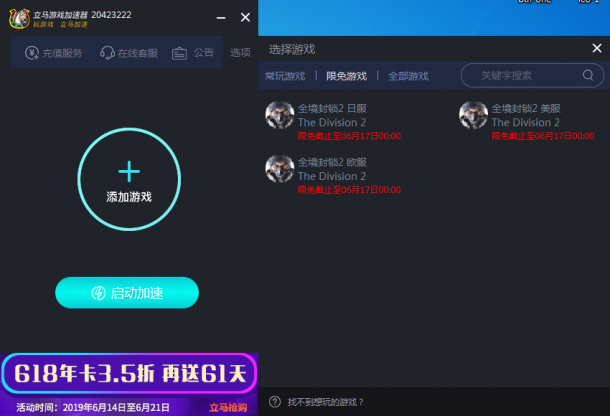Select 全境封锁2 美服 game icon
610x416 pixels.
point(473,115)
